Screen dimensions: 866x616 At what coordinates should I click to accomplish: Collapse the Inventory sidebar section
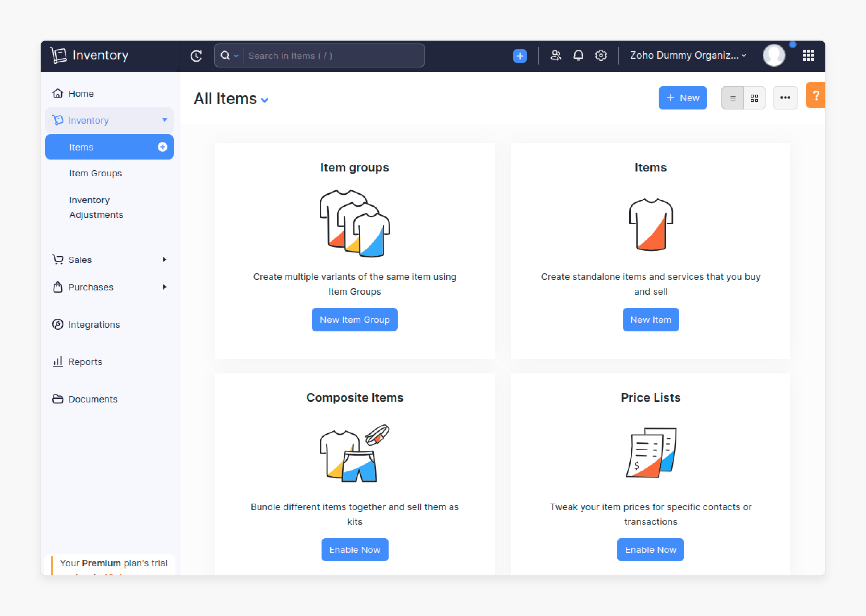point(165,120)
